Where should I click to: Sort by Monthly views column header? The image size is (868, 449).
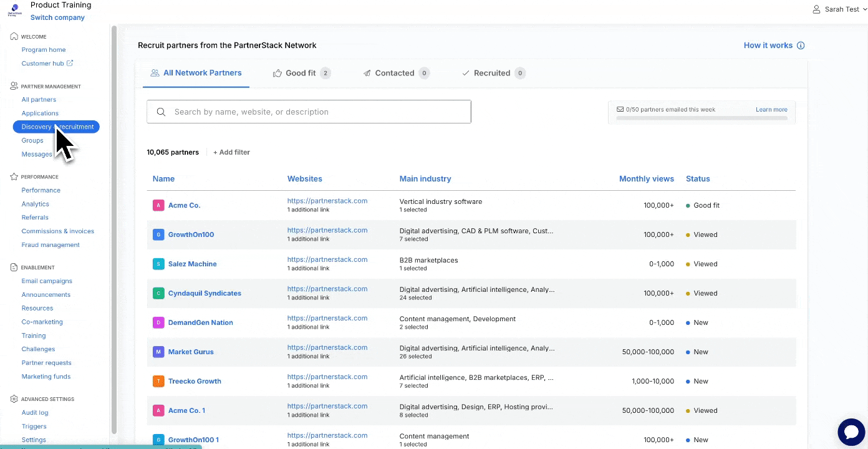click(x=647, y=178)
